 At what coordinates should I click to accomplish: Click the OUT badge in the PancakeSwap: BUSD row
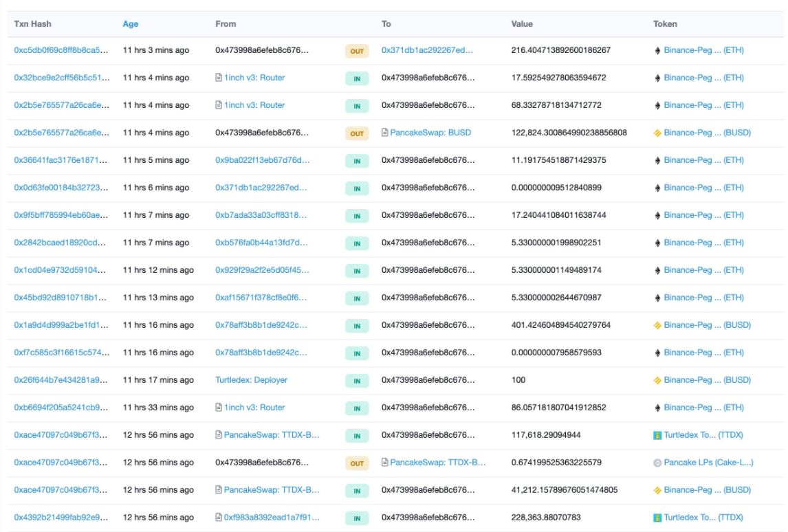coord(357,133)
